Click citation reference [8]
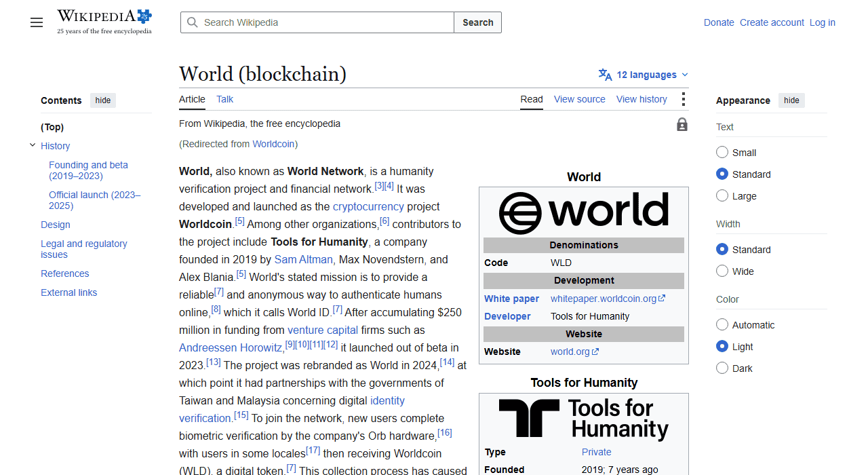Viewport: 868px width, 475px height. point(216,309)
